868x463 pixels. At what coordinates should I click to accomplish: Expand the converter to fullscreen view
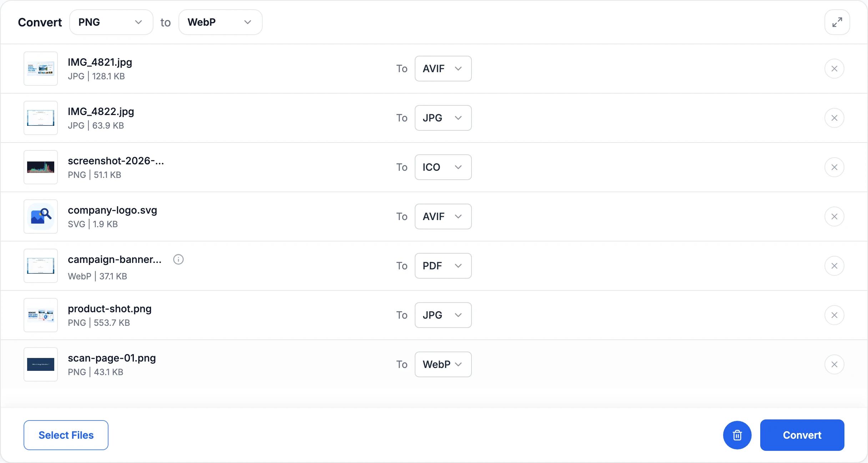[837, 22]
